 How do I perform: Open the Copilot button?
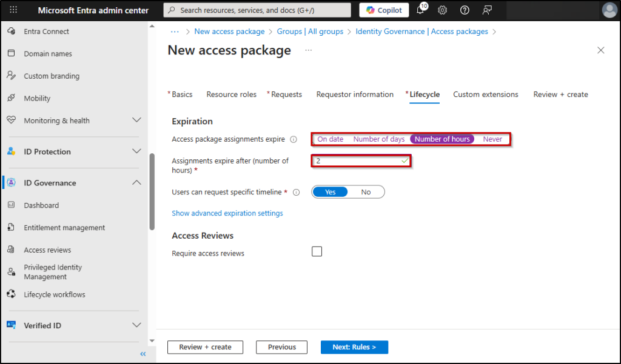point(384,10)
